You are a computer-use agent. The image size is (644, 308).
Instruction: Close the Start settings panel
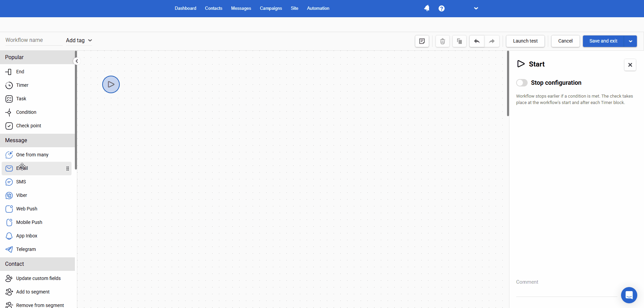pos(630,65)
